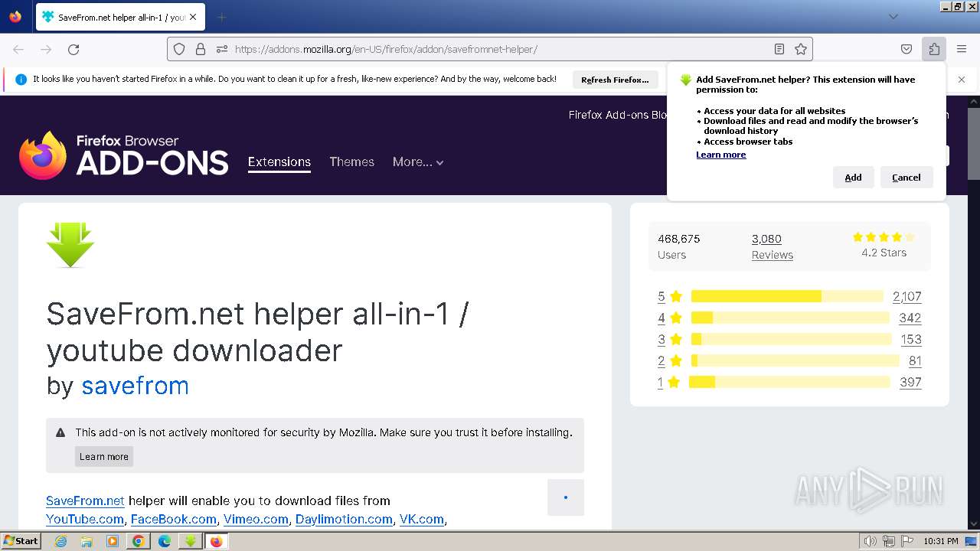The width and height of the screenshot is (980, 551).
Task: Open the green download arrow taskbar app
Action: click(x=190, y=541)
